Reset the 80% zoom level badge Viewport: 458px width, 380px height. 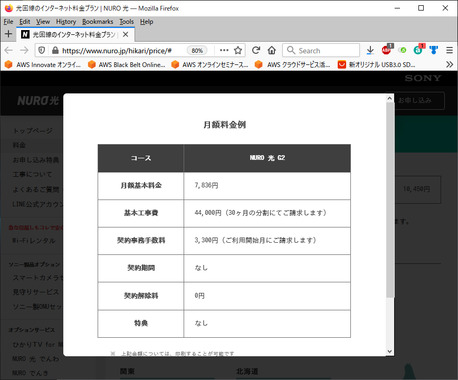click(x=197, y=50)
